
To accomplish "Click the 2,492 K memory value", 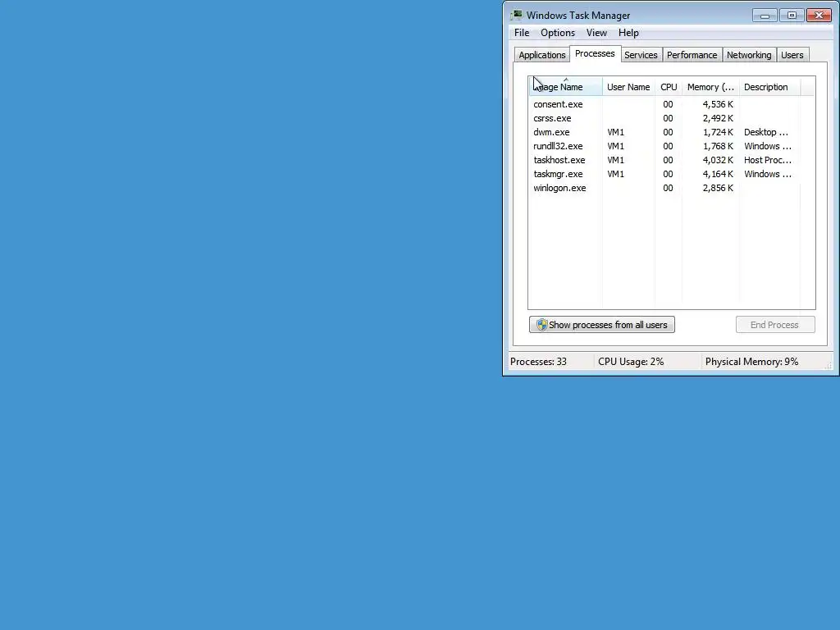I will (x=718, y=118).
